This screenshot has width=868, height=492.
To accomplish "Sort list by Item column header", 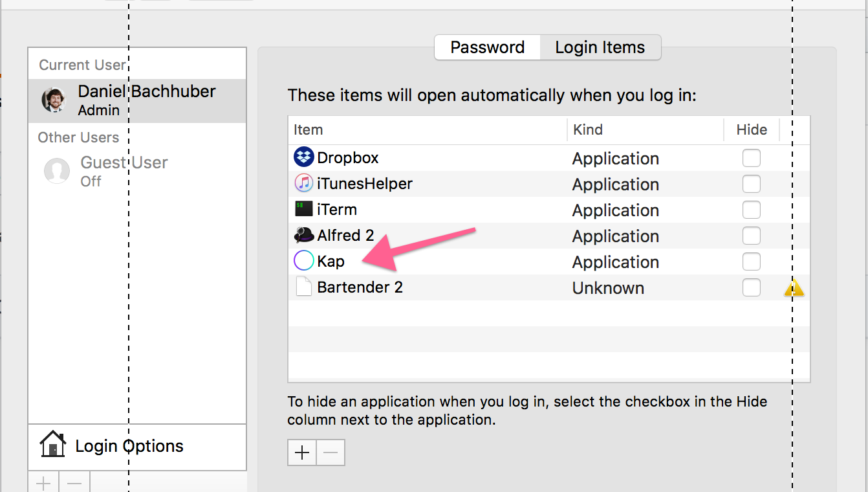I will coord(428,129).
